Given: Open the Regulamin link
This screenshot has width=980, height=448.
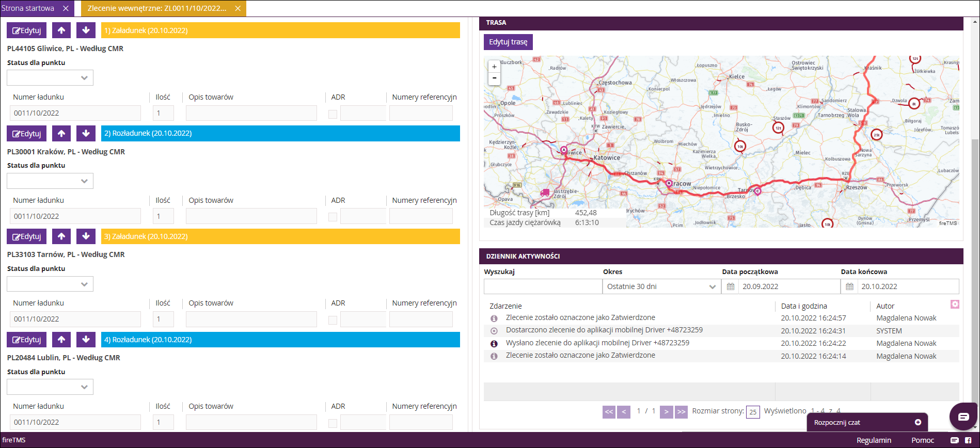Looking at the screenshot, I should point(874,440).
